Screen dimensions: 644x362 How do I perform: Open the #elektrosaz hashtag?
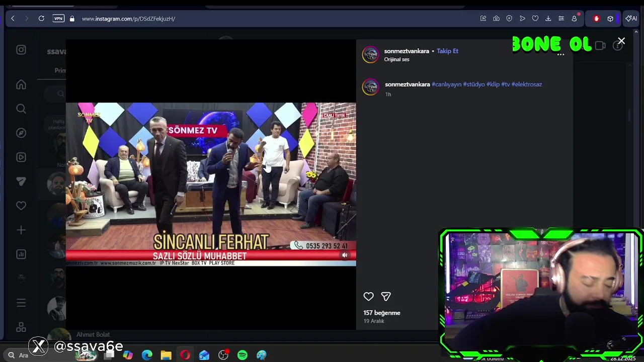526,84
